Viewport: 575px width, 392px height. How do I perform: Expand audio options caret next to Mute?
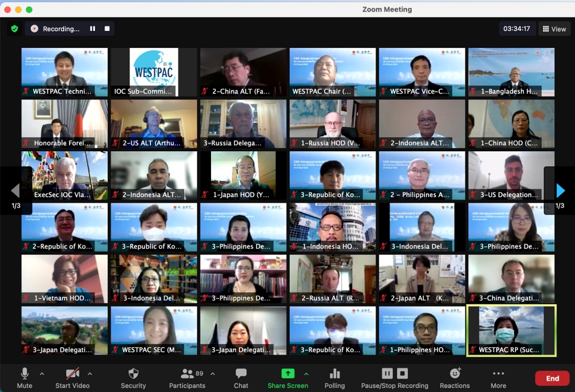[42, 374]
